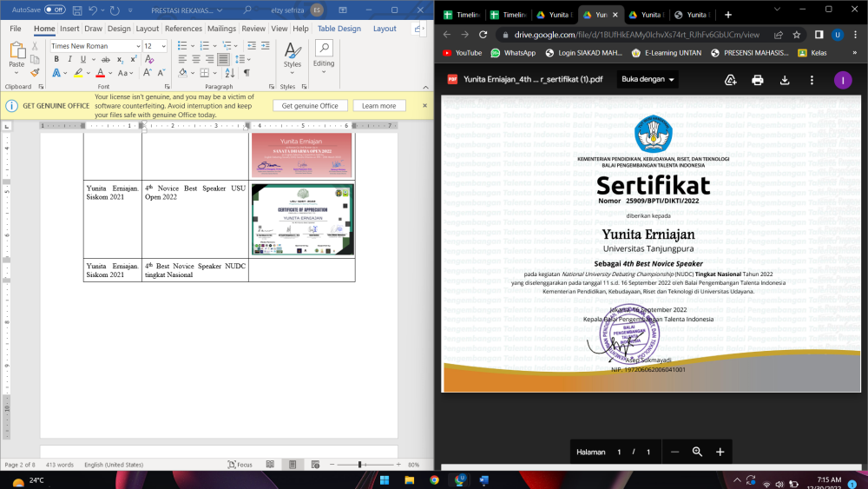The image size is (868, 489).
Task: Toggle Show/Hide paragraph marks
Action: (247, 73)
